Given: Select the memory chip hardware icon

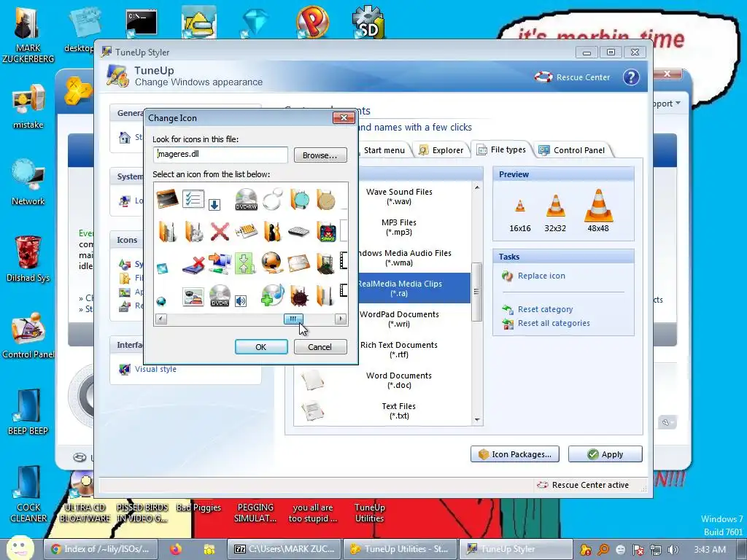Looking at the screenshot, I should pos(246,232).
